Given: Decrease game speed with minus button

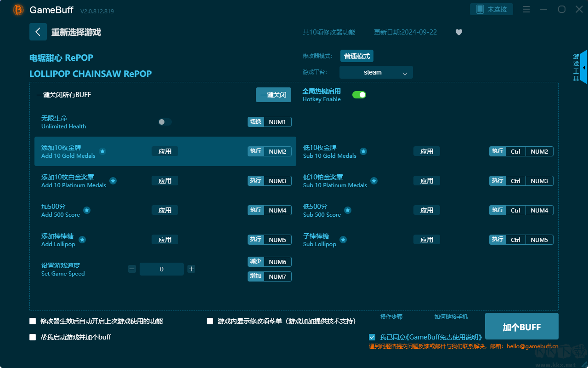Looking at the screenshot, I should (132, 269).
